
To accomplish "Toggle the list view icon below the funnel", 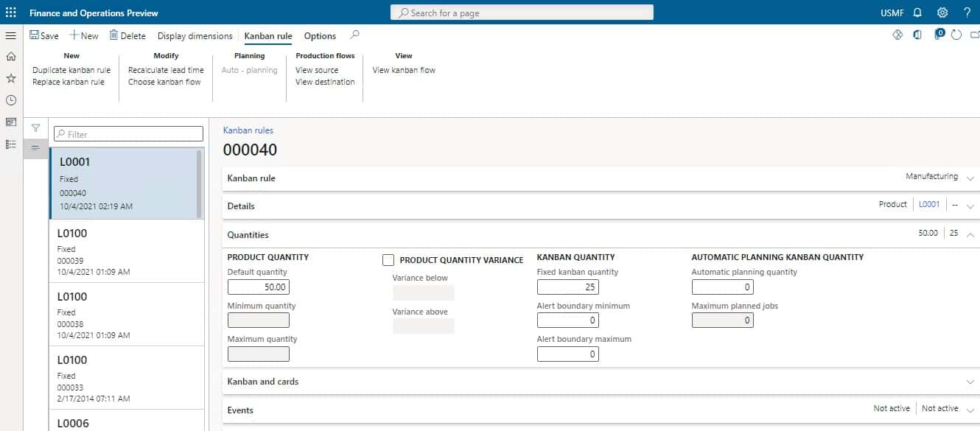I will (35, 148).
